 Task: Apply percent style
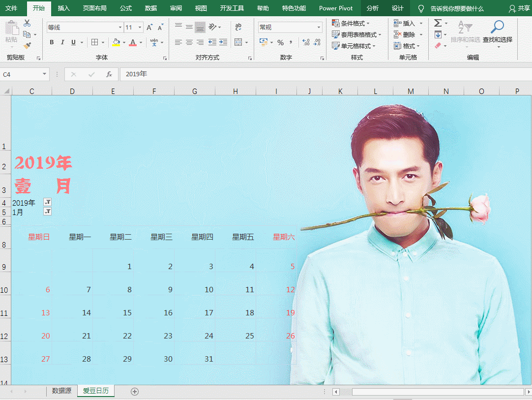coord(280,42)
